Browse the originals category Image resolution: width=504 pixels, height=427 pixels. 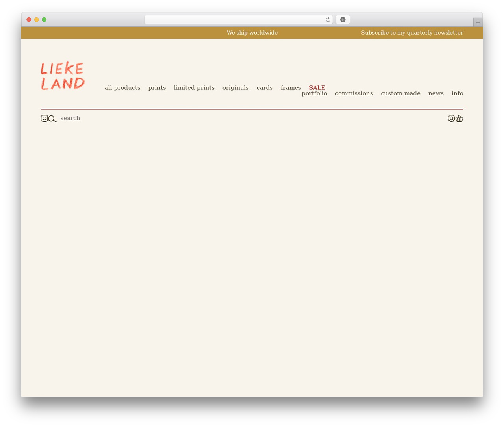[x=235, y=88]
